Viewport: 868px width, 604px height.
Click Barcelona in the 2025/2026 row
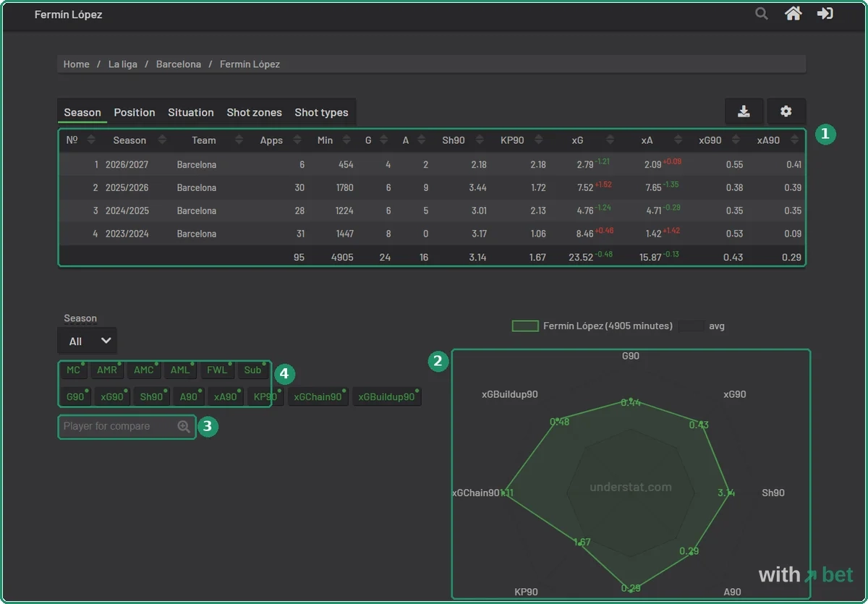[197, 188]
